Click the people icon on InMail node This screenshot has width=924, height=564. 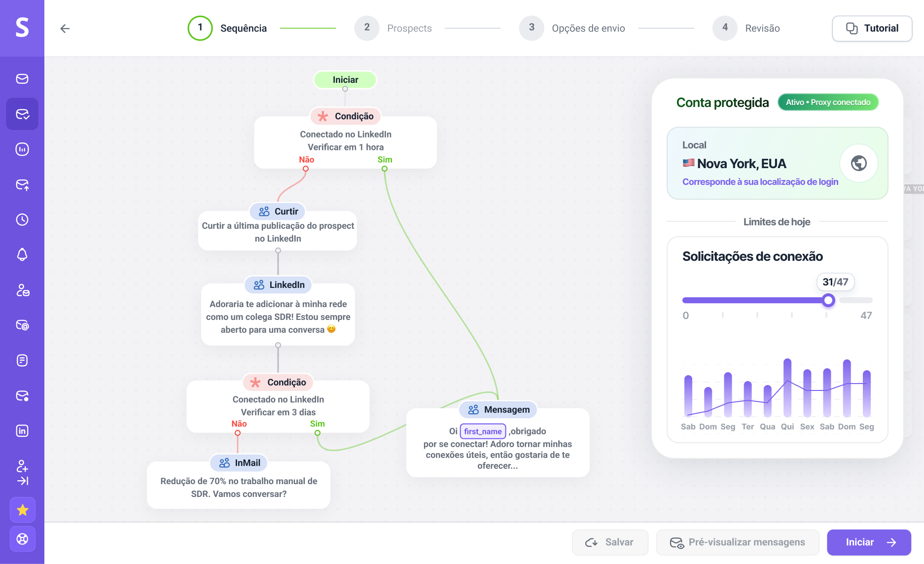click(224, 463)
